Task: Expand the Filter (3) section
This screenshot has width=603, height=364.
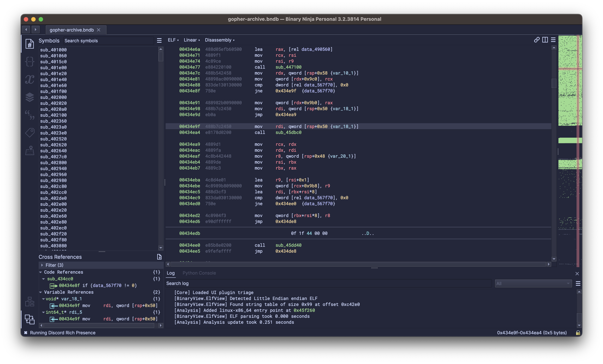Action: tap(42, 265)
